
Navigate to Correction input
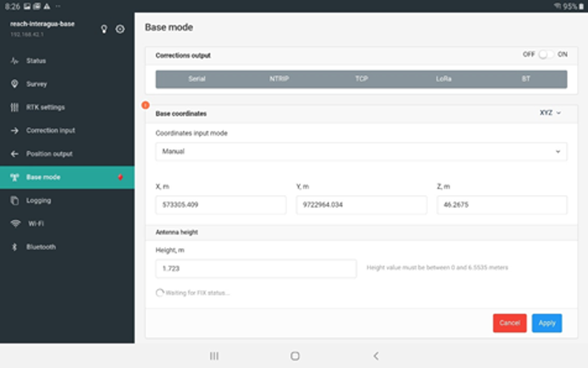(67, 130)
